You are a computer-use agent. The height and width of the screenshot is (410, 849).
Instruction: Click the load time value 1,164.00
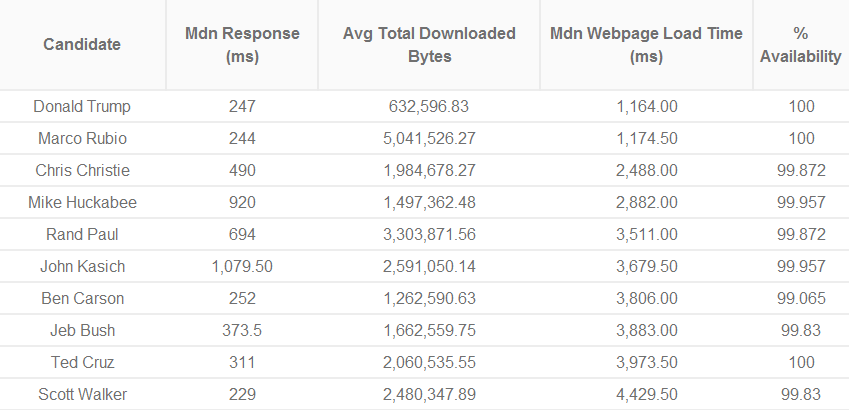point(646,106)
